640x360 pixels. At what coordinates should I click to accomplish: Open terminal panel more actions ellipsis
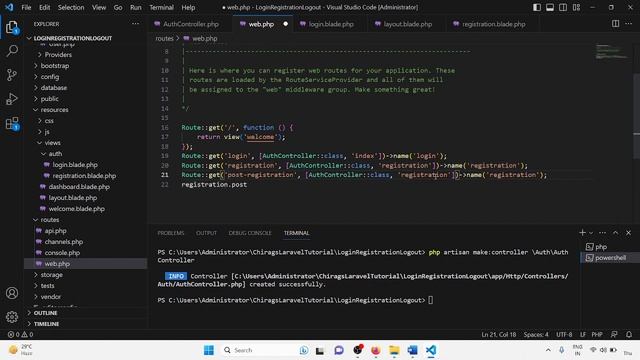[x=602, y=233]
